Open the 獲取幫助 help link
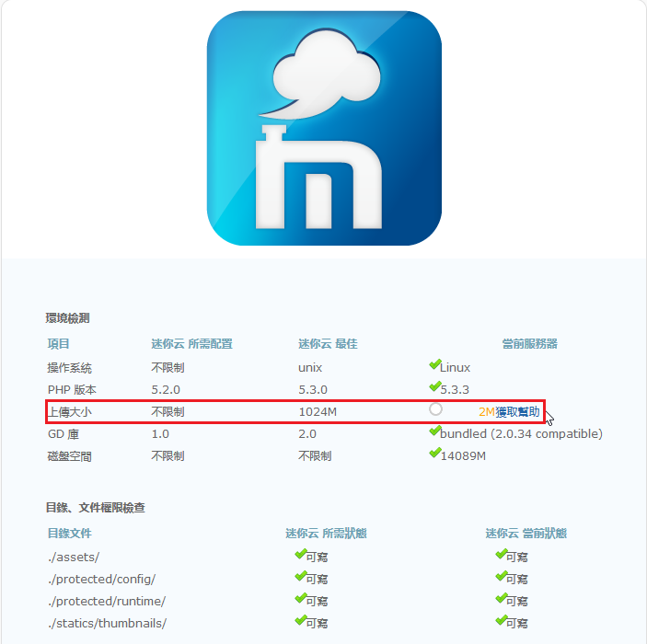Viewport: 647px width, 644px height. tap(517, 412)
